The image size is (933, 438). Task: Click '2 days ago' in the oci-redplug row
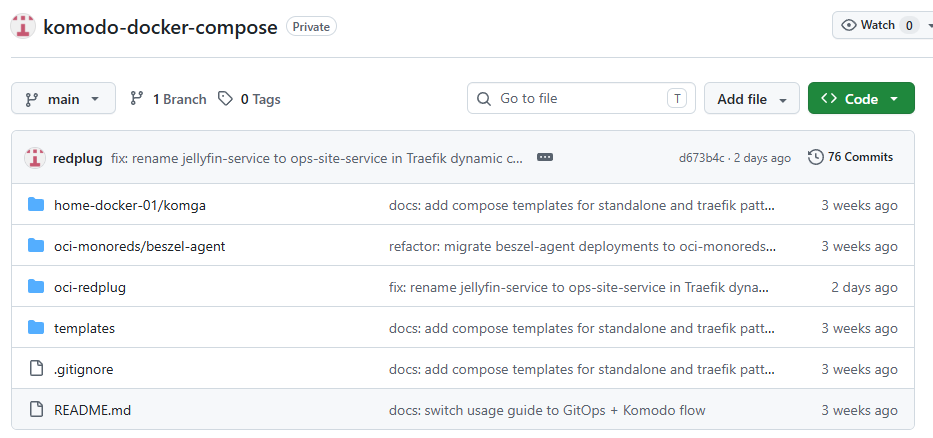(864, 287)
